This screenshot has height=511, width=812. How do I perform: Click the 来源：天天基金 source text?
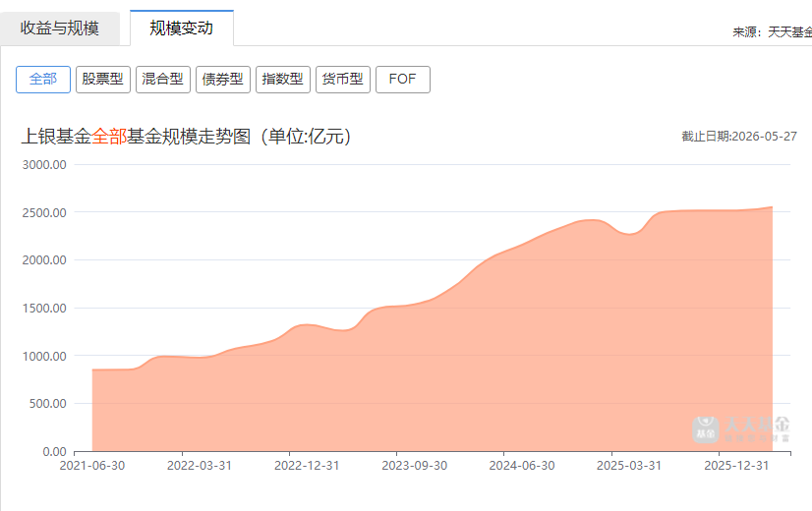(x=772, y=32)
